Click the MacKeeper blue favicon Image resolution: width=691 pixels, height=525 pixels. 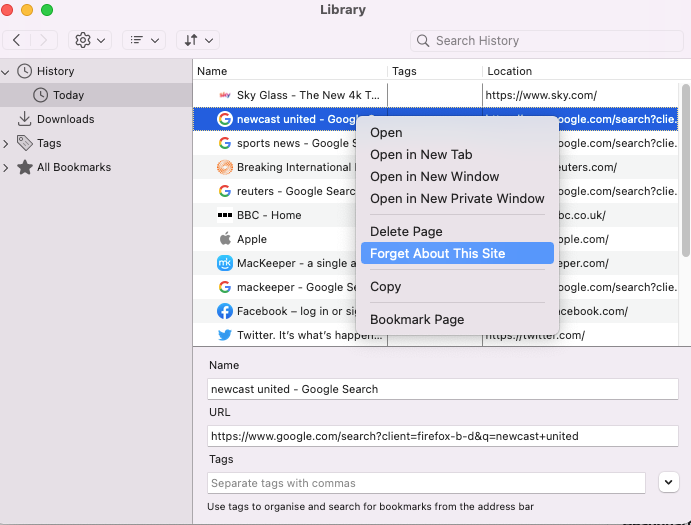pos(225,263)
